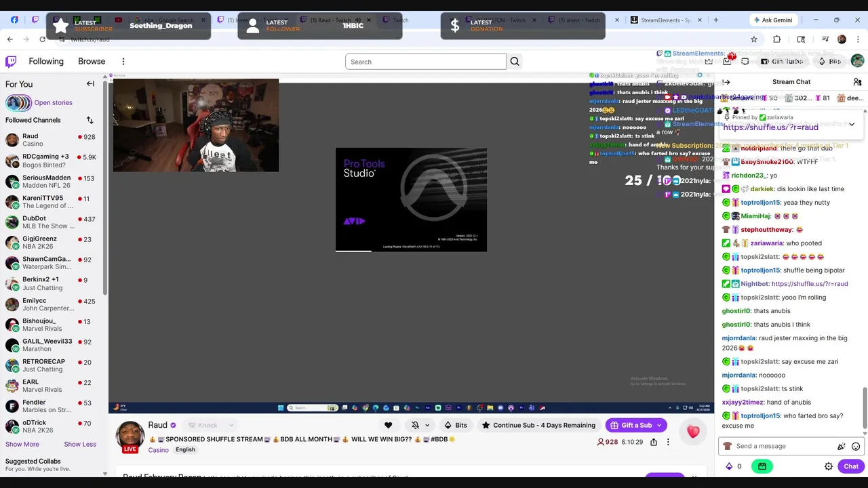This screenshot has width=868, height=488.
Task: Go back with browser back arrow
Action: coord(10,39)
